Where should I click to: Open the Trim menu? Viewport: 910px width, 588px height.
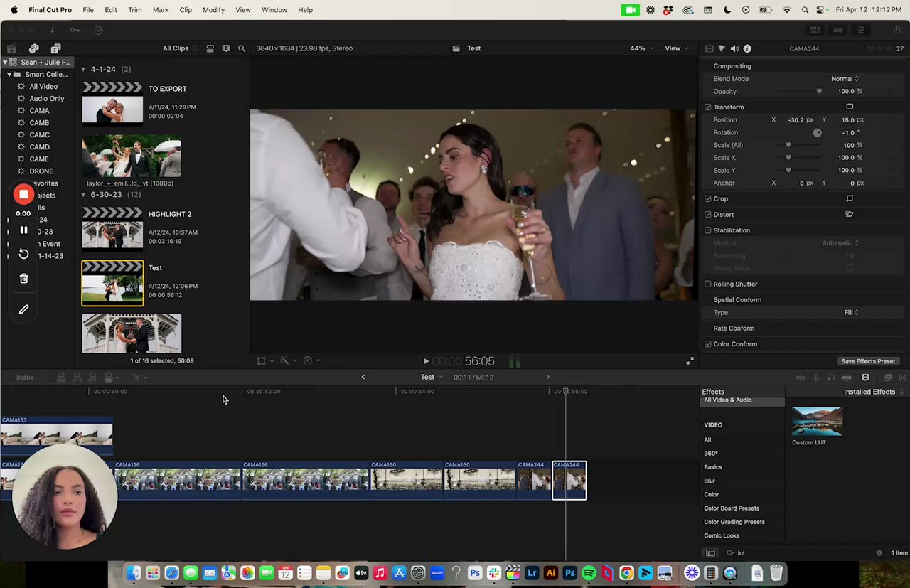pyautogui.click(x=134, y=10)
